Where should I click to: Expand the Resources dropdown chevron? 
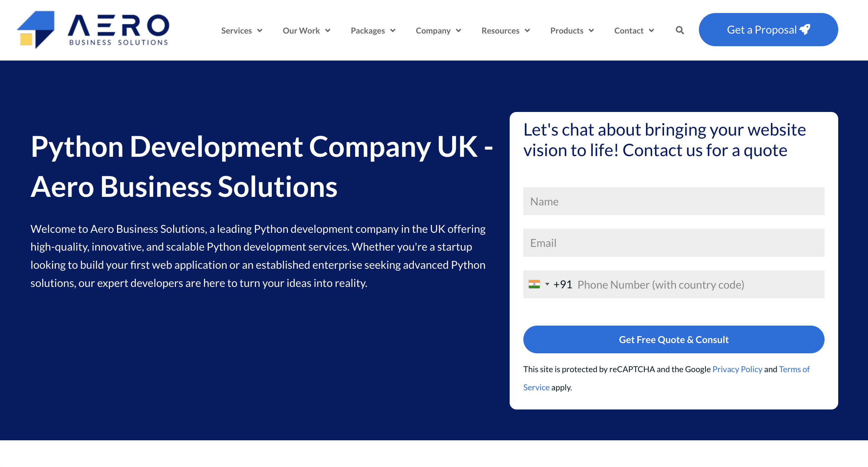coord(527,30)
